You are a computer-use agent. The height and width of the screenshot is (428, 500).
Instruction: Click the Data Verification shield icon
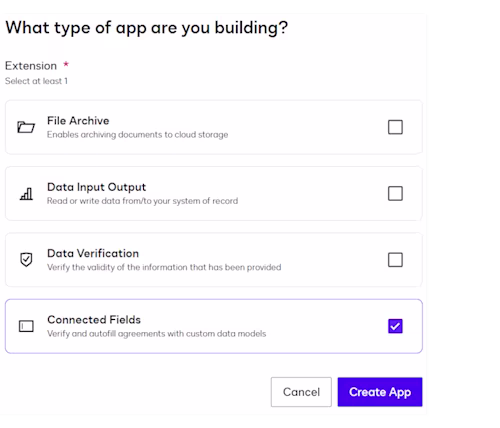coord(26,260)
